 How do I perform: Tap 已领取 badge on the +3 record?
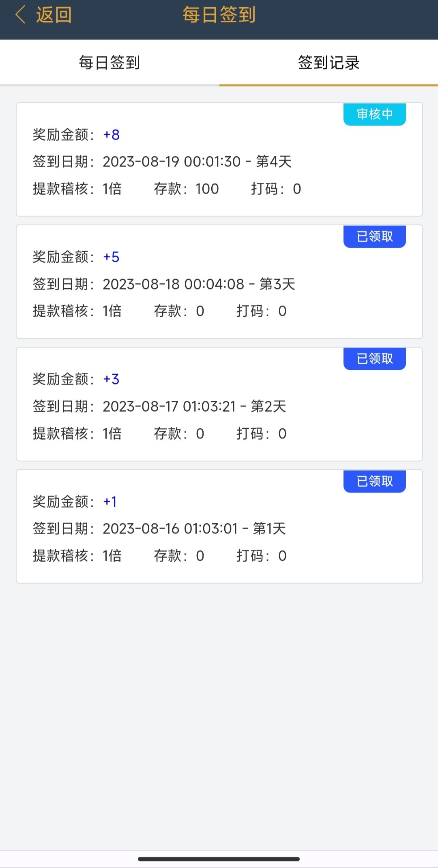(x=374, y=359)
